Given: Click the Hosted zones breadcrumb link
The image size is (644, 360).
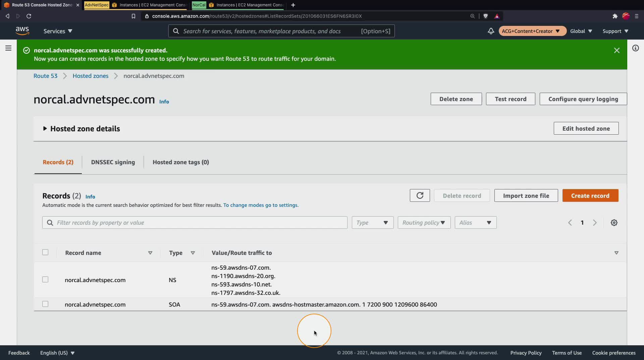Looking at the screenshot, I should [x=91, y=76].
